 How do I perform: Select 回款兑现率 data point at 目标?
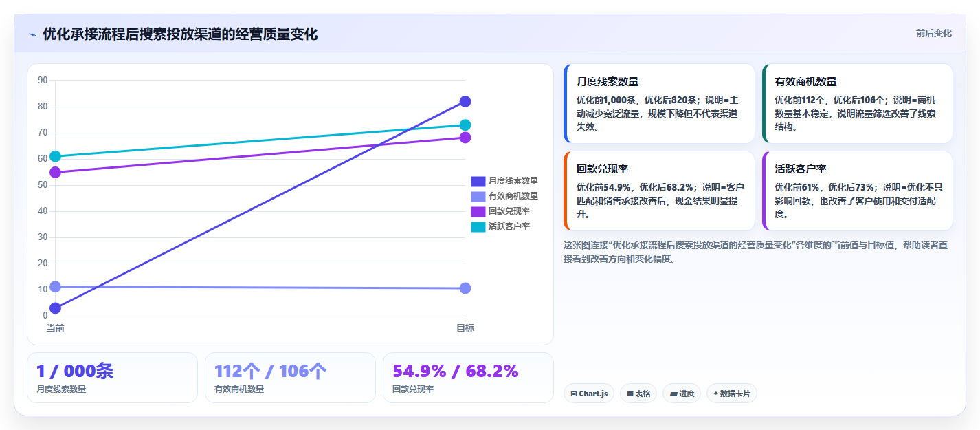click(465, 138)
